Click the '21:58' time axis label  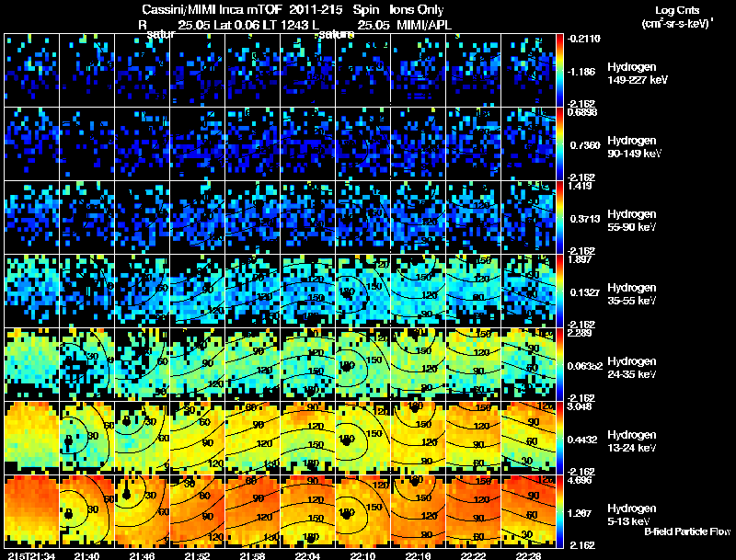[x=252, y=556]
